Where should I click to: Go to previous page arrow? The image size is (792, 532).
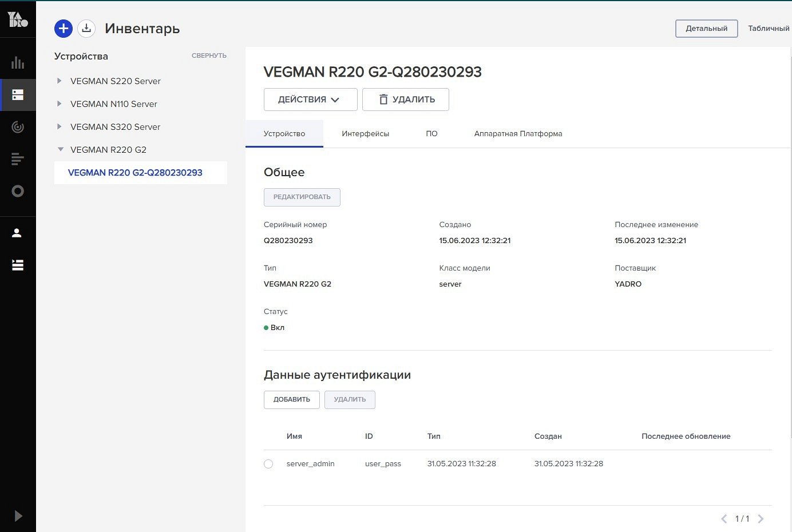[x=724, y=519]
